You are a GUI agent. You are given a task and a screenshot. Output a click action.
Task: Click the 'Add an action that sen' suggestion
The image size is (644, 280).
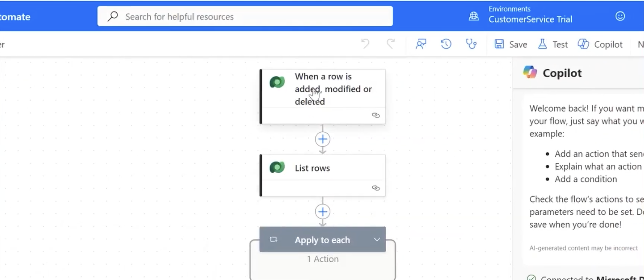coord(599,154)
